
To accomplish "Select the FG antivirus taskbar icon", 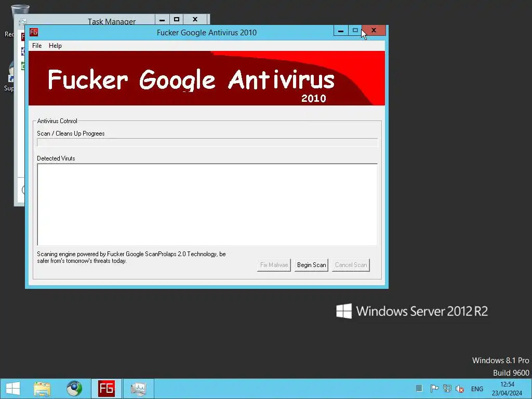I will coord(106,389).
